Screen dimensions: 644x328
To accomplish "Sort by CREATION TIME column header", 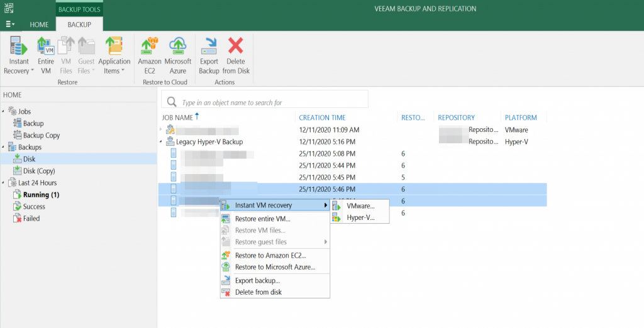I will tap(322, 118).
